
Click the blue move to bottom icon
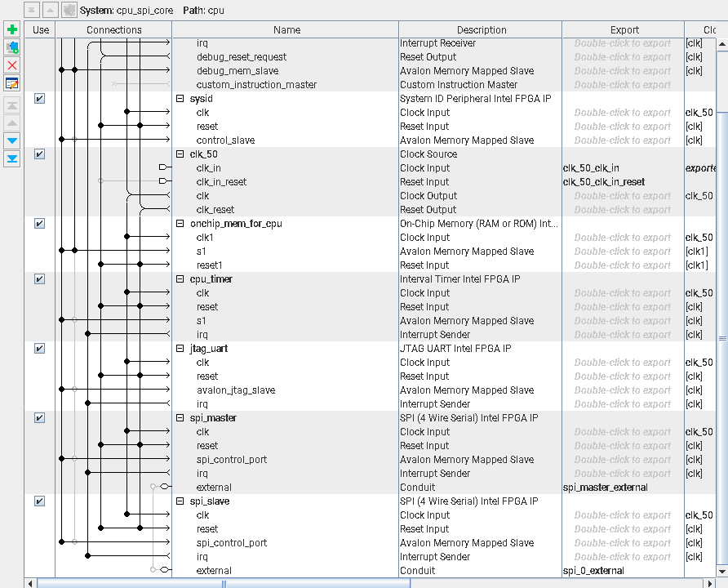coord(12,159)
